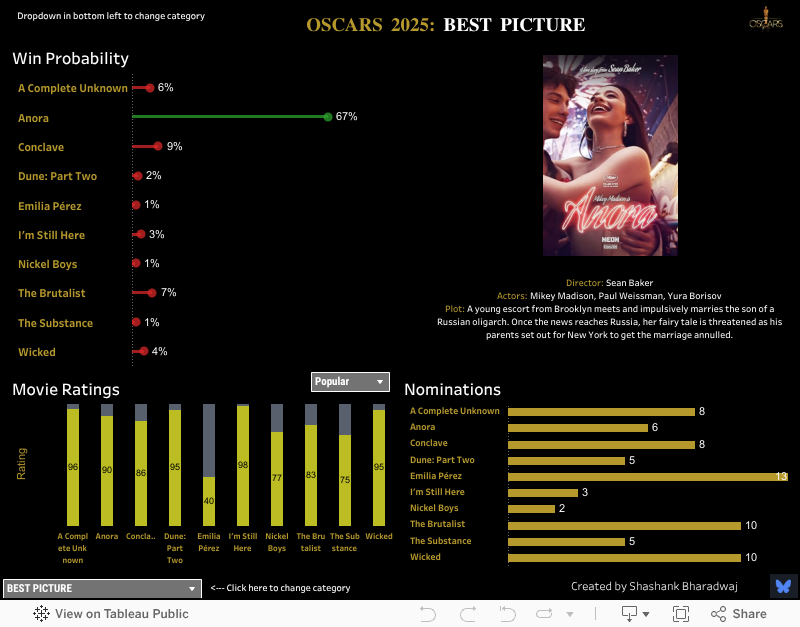This screenshot has height=627, width=800.
Task: Click Nickel Boys win probability label
Action: tap(47, 264)
